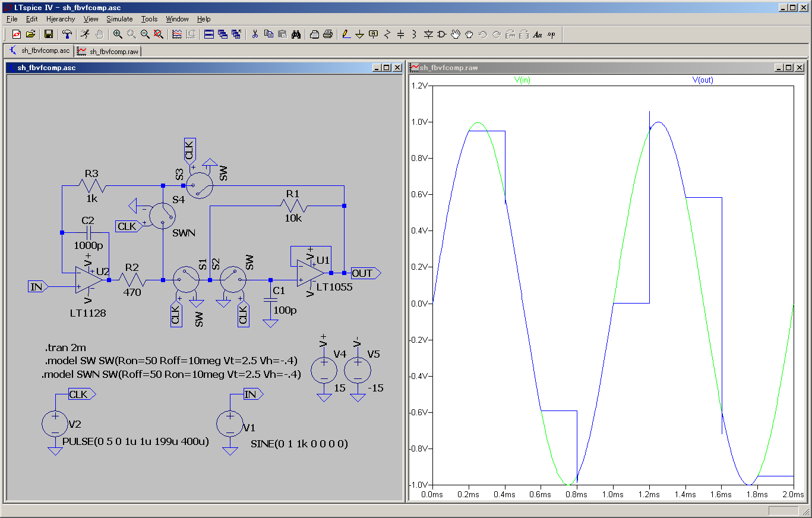Click the green V(in) trace label
This screenshot has width=812, height=518.
coord(522,80)
